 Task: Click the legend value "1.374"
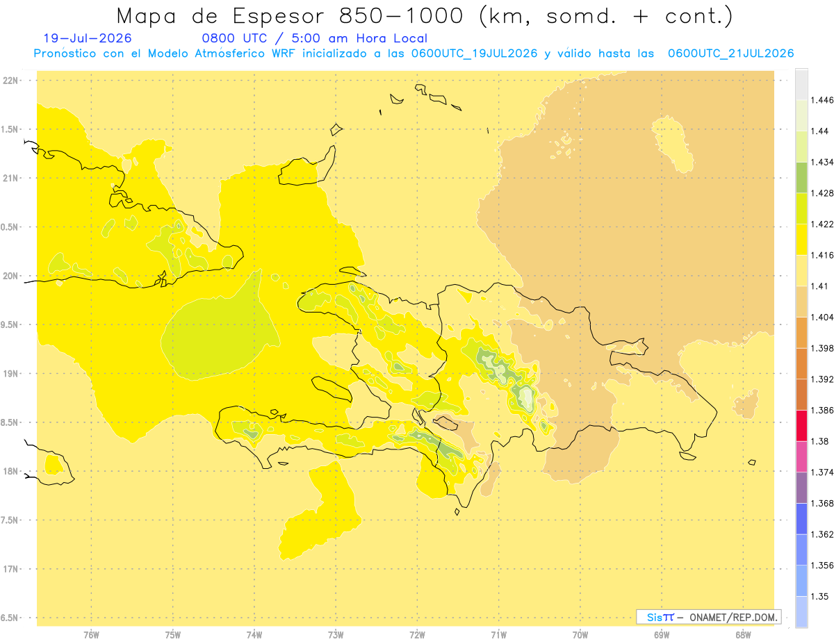(x=822, y=472)
